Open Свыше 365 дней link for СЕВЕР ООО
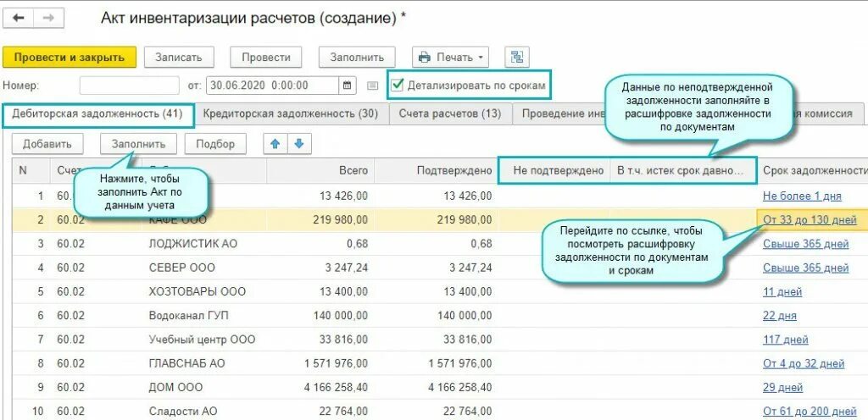868x420 pixels. (x=805, y=268)
